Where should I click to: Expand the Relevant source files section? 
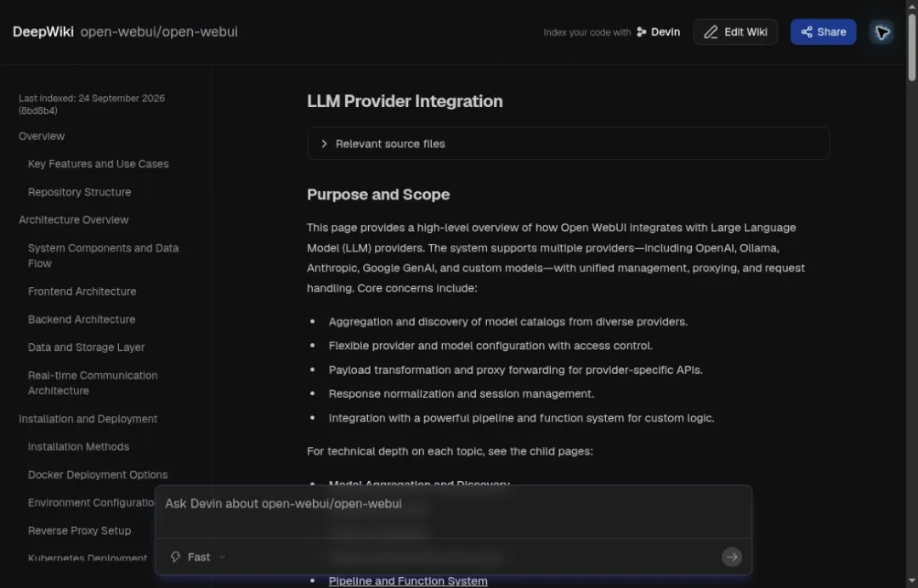[568, 144]
